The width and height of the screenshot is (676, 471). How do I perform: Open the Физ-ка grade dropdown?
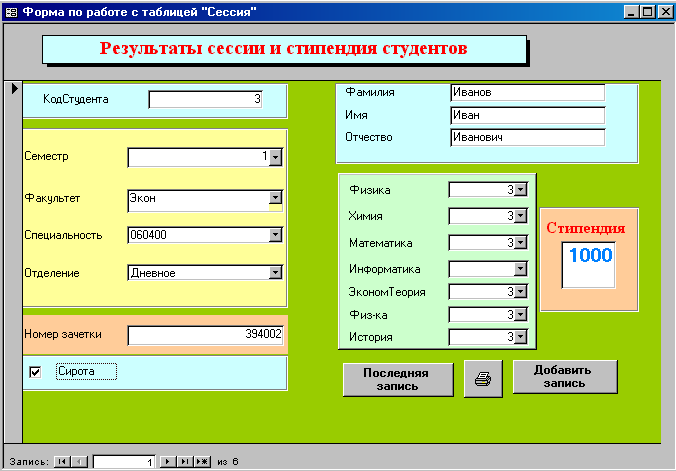[x=521, y=314]
